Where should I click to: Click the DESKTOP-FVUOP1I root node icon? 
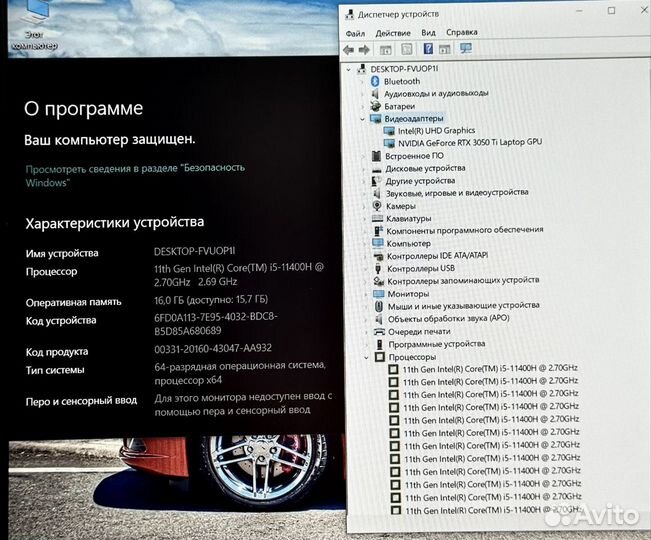click(362, 68)
